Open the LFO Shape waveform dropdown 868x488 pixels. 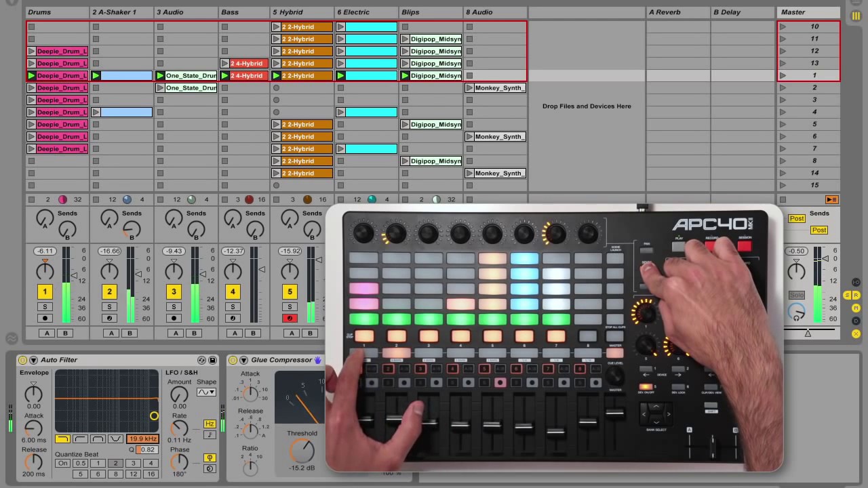click(205, 392)
